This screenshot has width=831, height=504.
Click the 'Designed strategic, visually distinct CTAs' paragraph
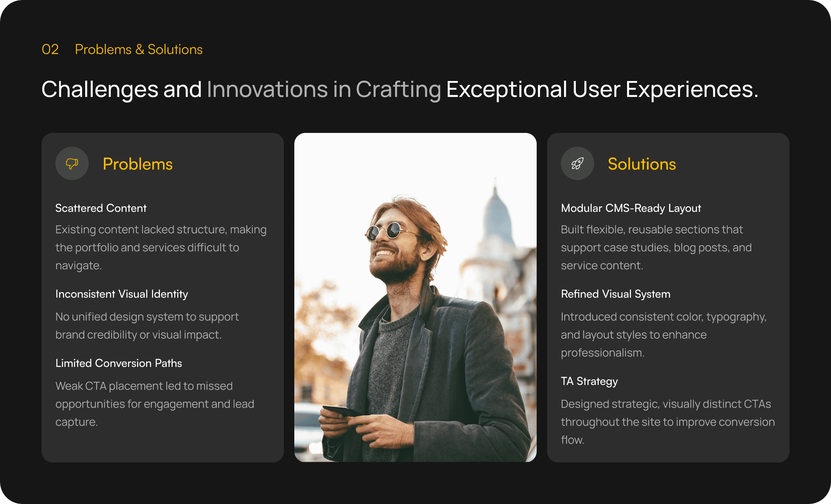(x=667, y=422)
